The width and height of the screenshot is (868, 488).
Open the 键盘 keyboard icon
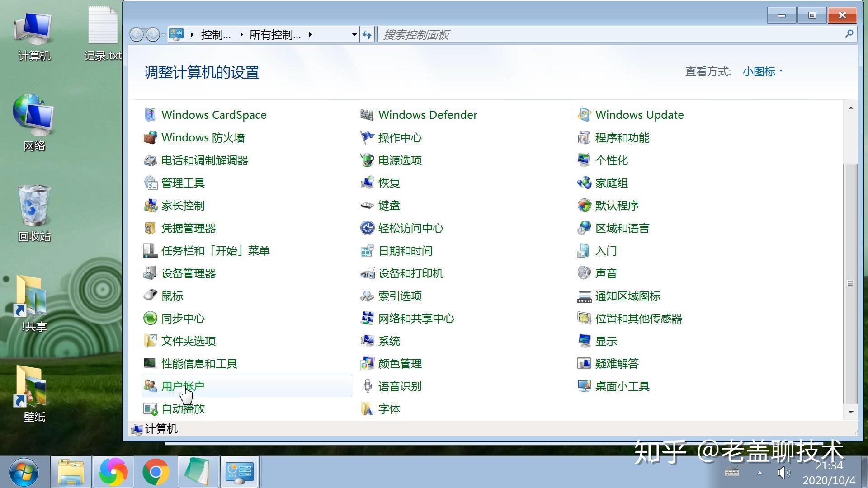367,206
